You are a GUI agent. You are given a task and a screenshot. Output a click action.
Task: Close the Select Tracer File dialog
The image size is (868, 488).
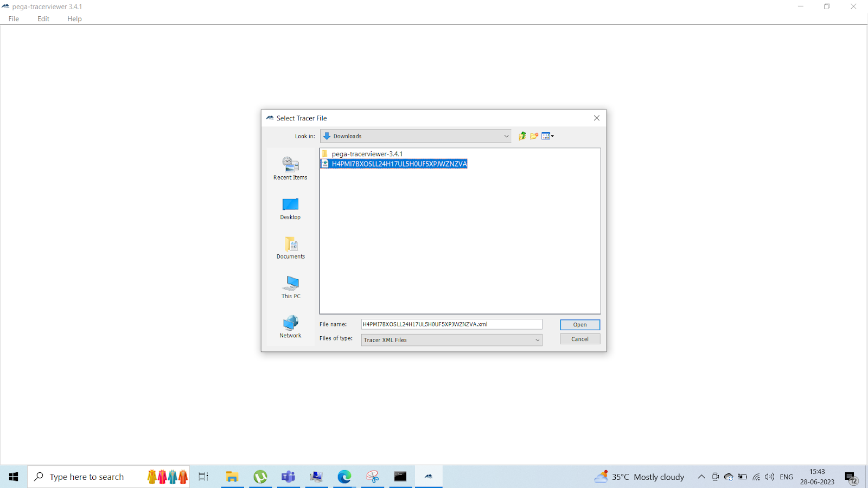click(597, 118)
